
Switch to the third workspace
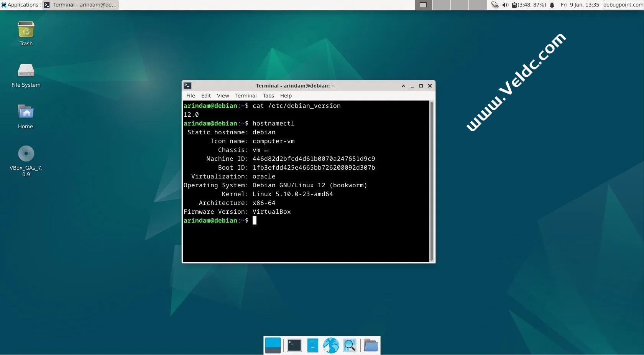tap(459, 5)
